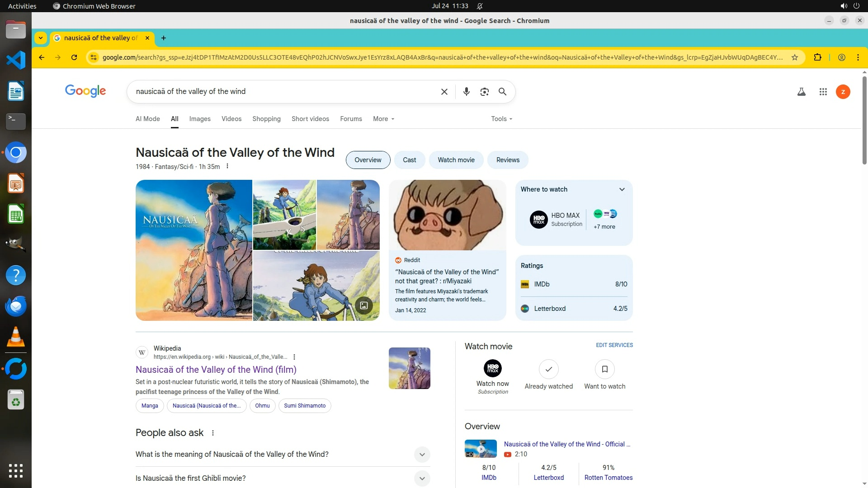Viewport: 868px width, 488px height.
Task: Switch to the Videos tab
Action: point(231,119)
